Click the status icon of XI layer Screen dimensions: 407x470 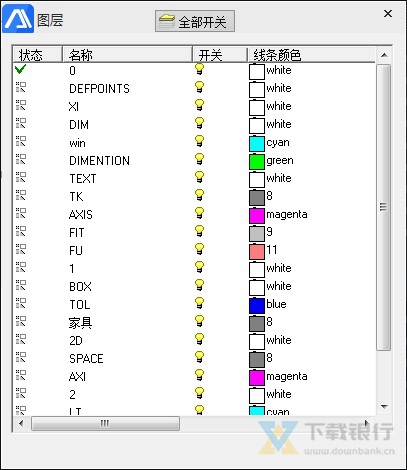(x=21, y=106)
